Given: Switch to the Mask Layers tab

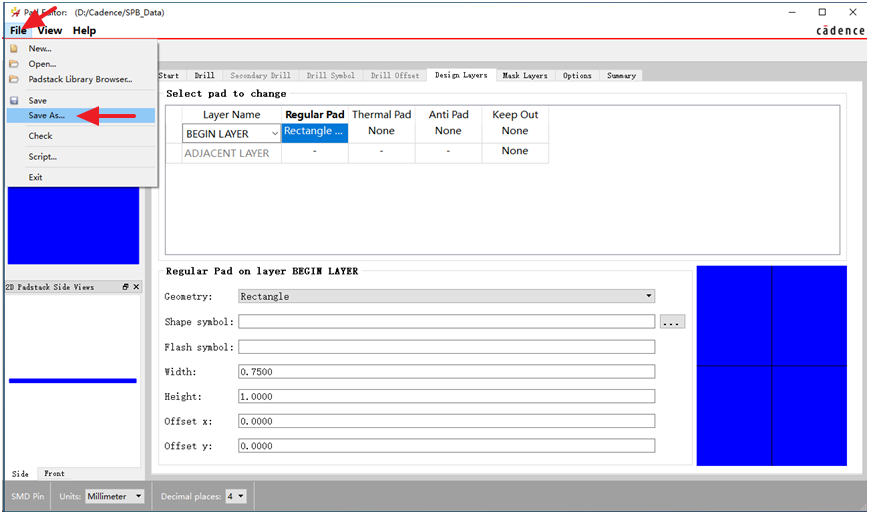Looking at the screenshot, I should pos(524,75).
